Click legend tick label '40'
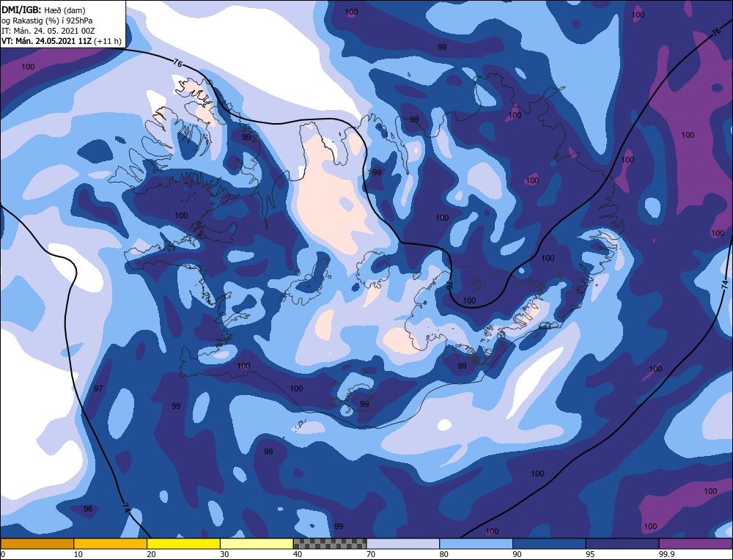The height and width of the screenshot is (560, 733). click(298, 554)
